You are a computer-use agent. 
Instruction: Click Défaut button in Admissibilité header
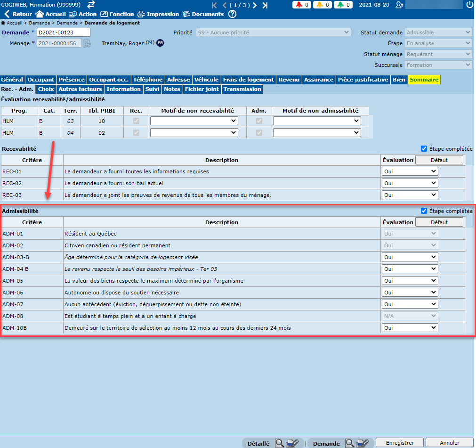click(x=439, y=222)
